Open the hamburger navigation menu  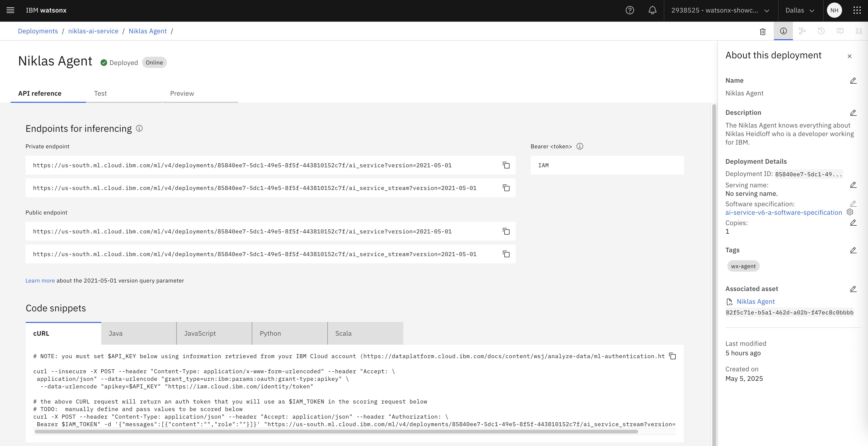[x=10, y=10]
